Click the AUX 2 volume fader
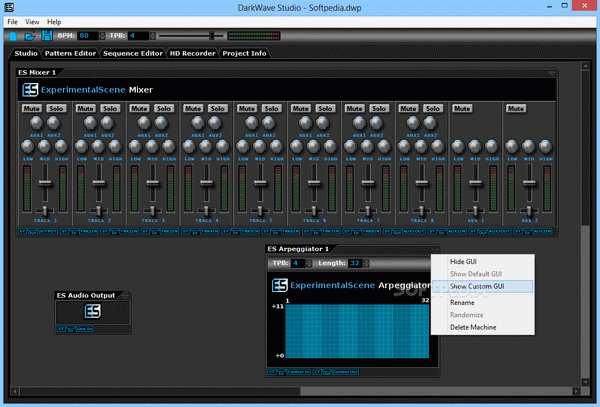 (530, 184)
